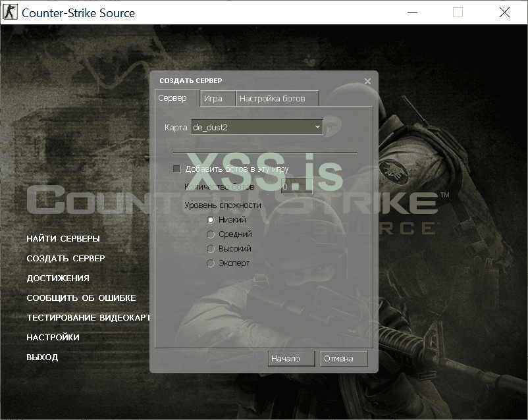This screenshot has width=528, height=420.
Task: Enable the Добавить ботов в эту игру checkbox
Action: (177, 169)
